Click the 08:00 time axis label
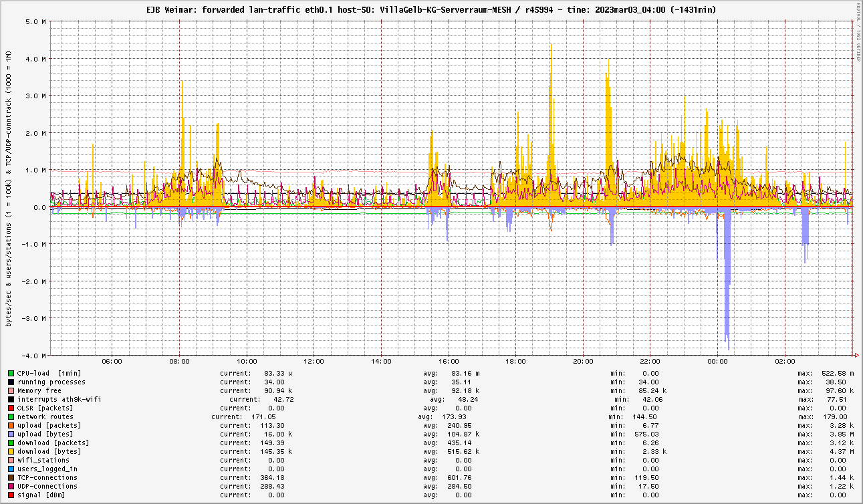 click(x=179, y=361)
